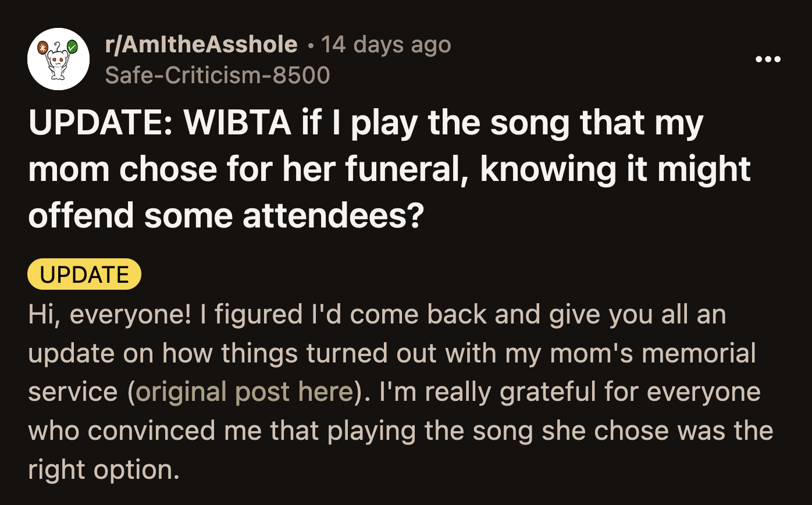Select the yellow UPDATE flair tag
The height and width of the screenshot is (505, 812).
[x=83, y=273]
